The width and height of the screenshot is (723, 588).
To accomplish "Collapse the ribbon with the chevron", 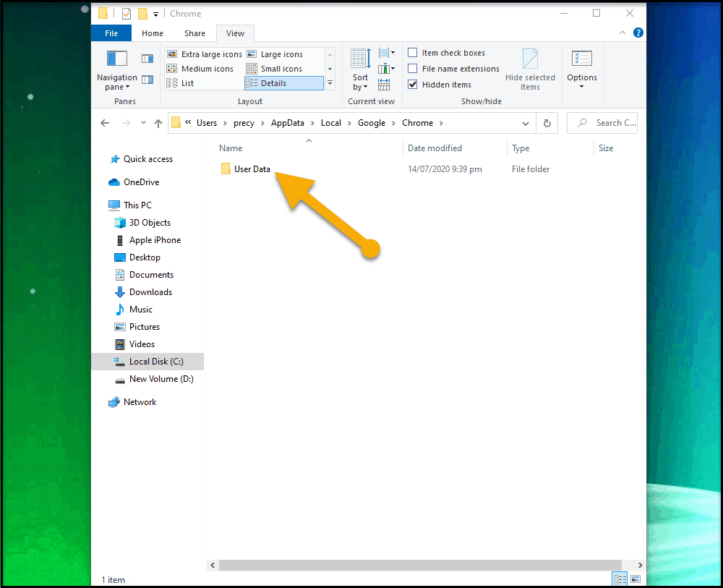I will 623,33.
